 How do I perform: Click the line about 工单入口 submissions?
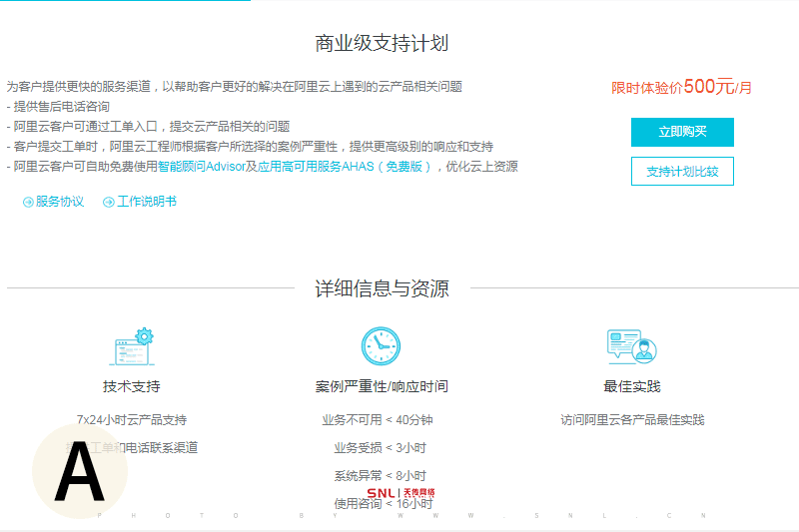click(x=148, y=127)
